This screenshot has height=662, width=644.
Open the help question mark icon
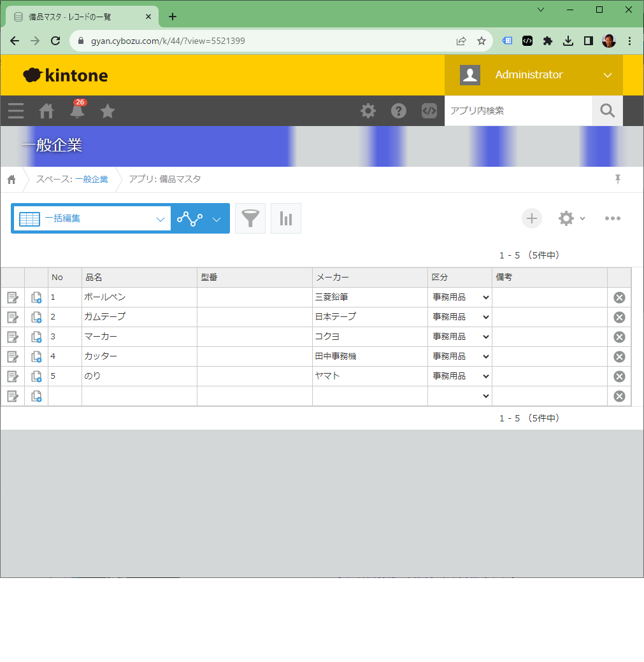[399, 111]
